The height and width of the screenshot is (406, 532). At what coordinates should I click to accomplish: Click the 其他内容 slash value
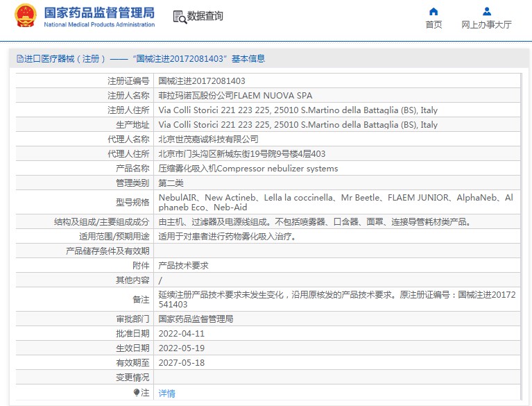tap(160, 280)
